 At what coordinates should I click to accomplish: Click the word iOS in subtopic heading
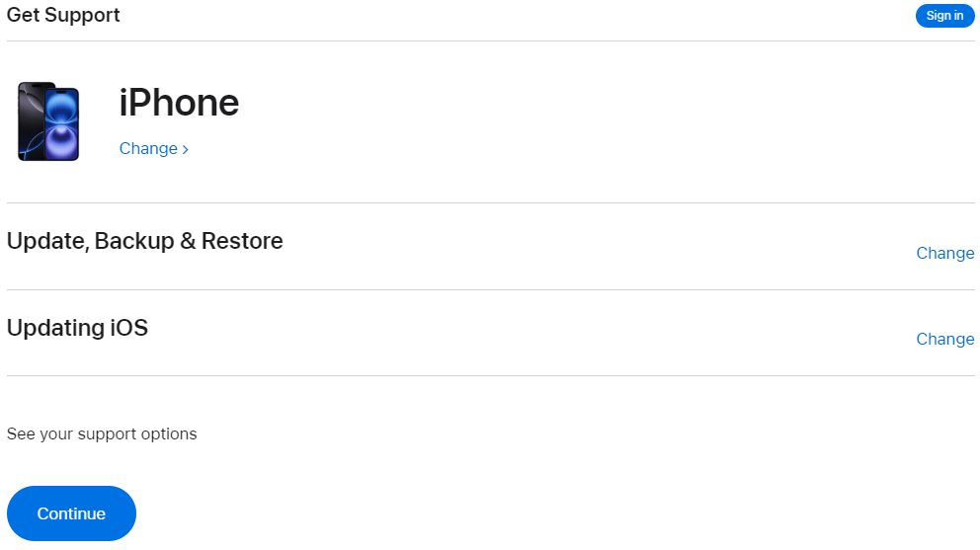pyautogui.click(x=129, y=328)
